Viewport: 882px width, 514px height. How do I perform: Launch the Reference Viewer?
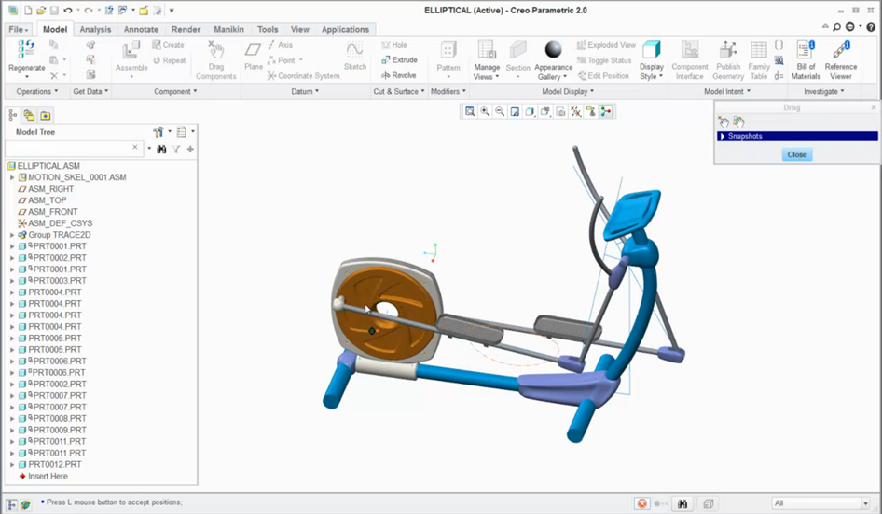click(841, 60)
